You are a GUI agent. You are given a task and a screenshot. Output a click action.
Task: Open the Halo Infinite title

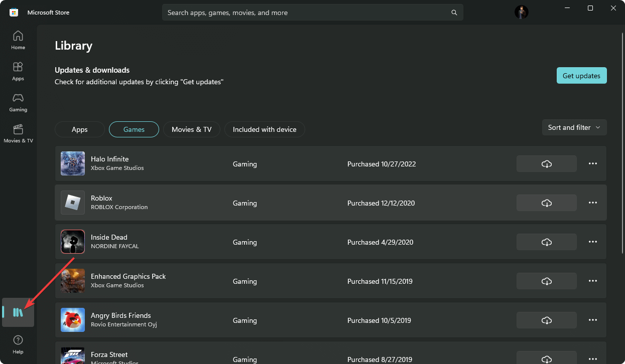pyautogui.click(x=109, y=159)
